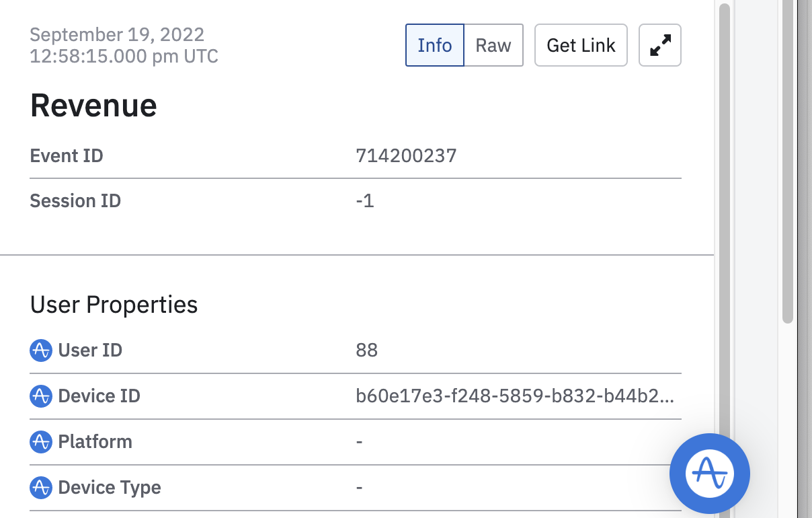
Task: Click the event timestamp September 19, 2022
Action: (x=118, y=34)
